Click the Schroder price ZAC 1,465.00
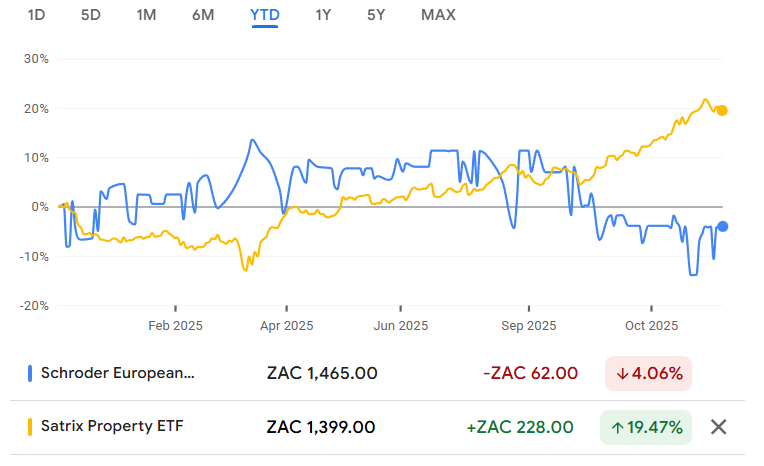 (322, 374)
